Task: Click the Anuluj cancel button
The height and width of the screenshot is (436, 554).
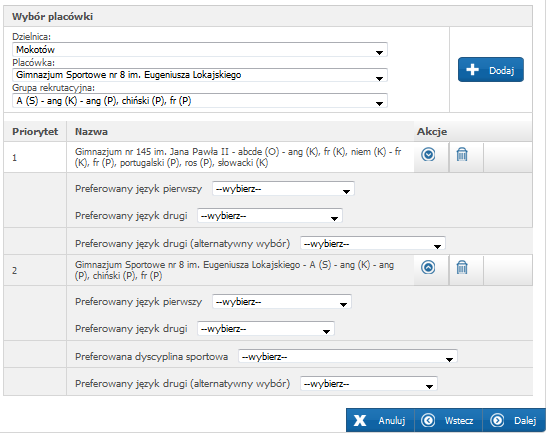Action: click(380, 420)
